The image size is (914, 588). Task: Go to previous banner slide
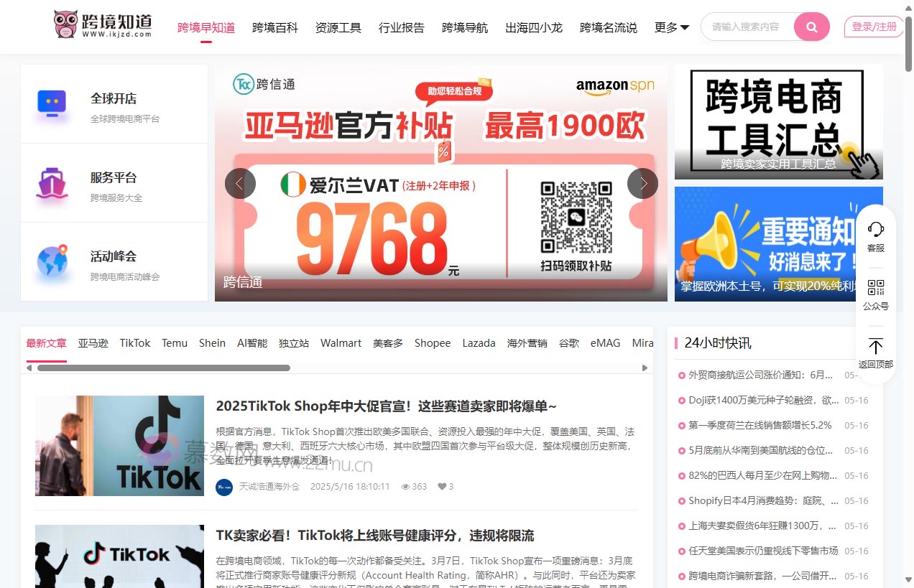[x=240, y=184]
